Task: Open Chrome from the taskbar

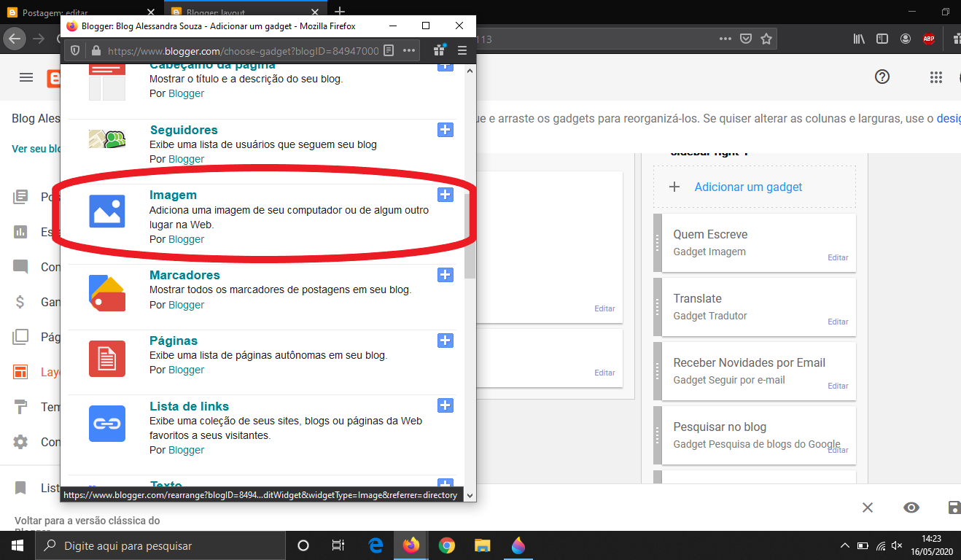Action: (x=447, y=545)
